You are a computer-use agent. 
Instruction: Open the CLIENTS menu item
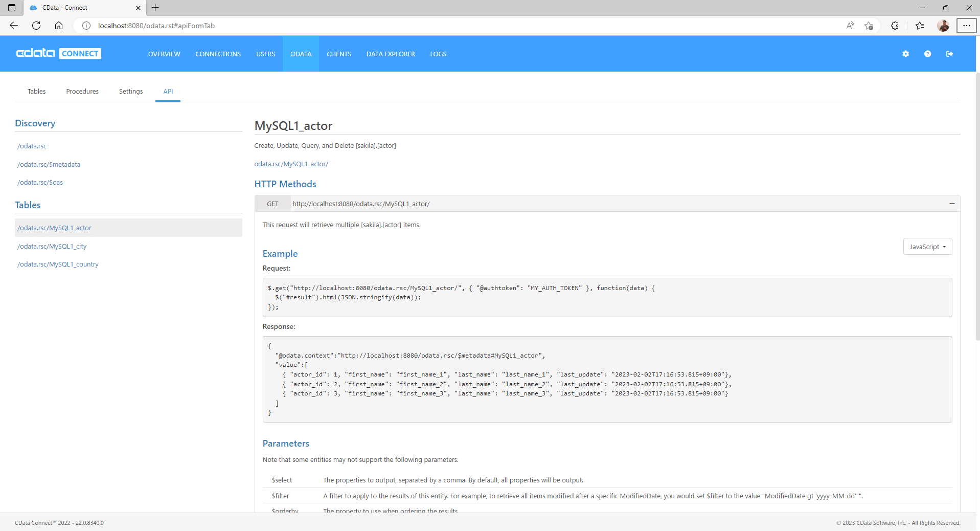pos(339,54)
